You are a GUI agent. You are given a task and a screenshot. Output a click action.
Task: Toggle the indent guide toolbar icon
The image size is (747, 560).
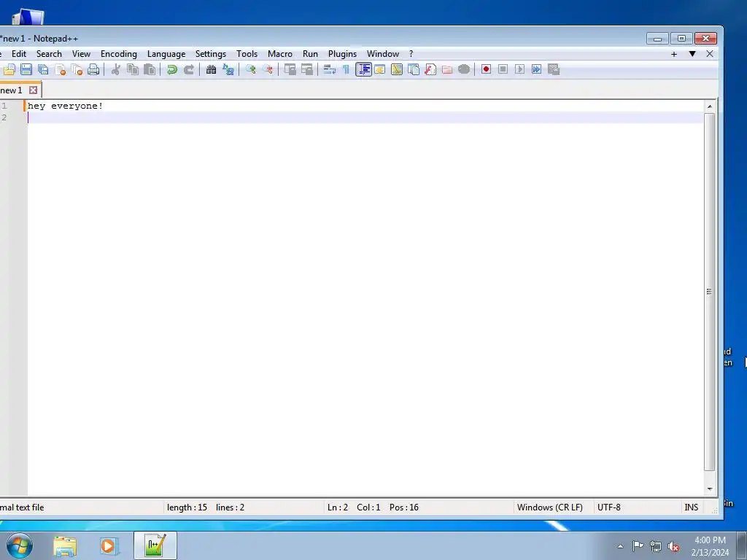[363, 69]
